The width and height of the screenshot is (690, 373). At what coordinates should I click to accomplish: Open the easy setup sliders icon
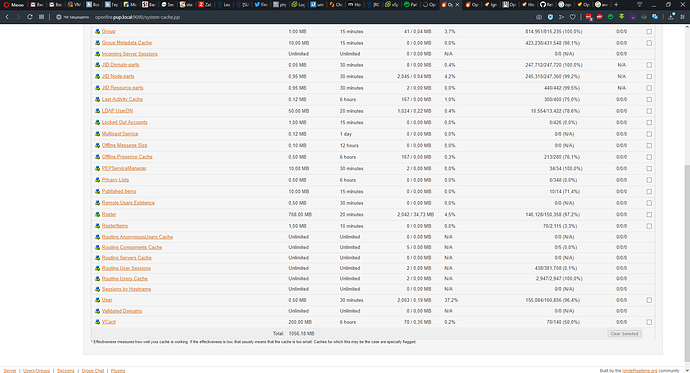pos(683,17)
